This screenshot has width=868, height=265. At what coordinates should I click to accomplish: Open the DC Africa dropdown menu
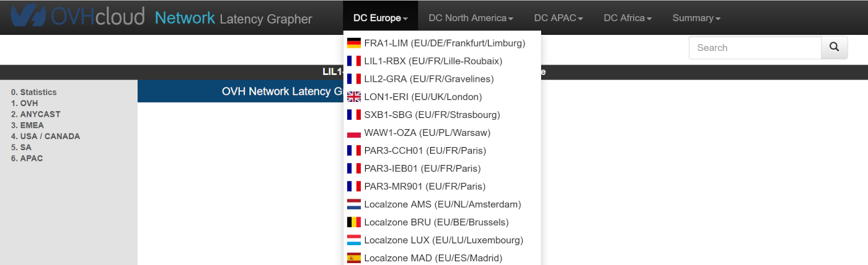pos(627,18)
